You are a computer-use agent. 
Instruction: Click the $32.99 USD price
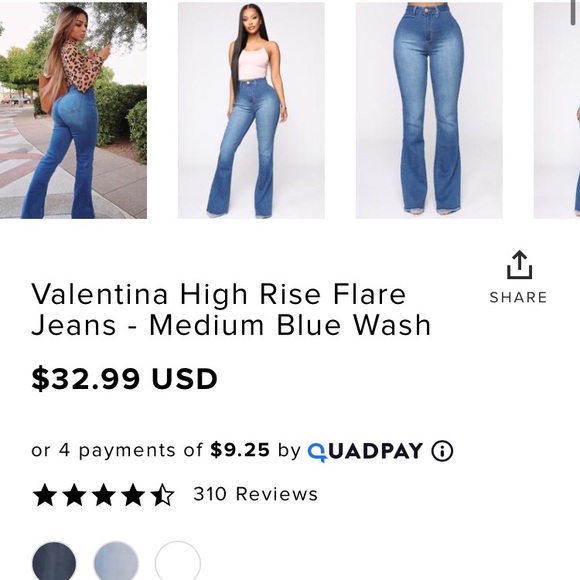(124, 379)
